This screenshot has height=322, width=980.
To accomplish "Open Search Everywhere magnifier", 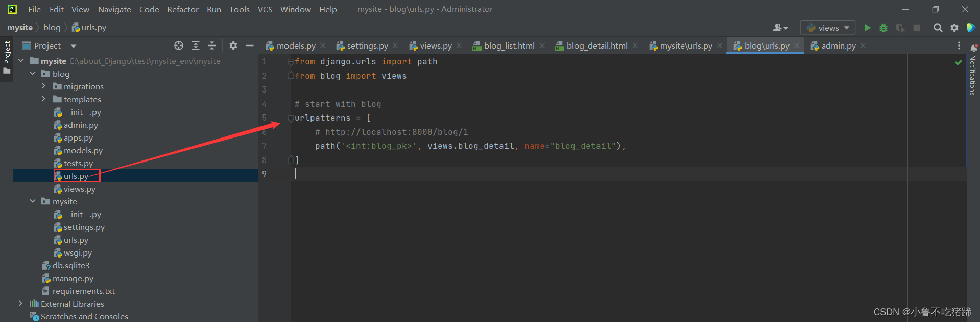I will (938, 28).
